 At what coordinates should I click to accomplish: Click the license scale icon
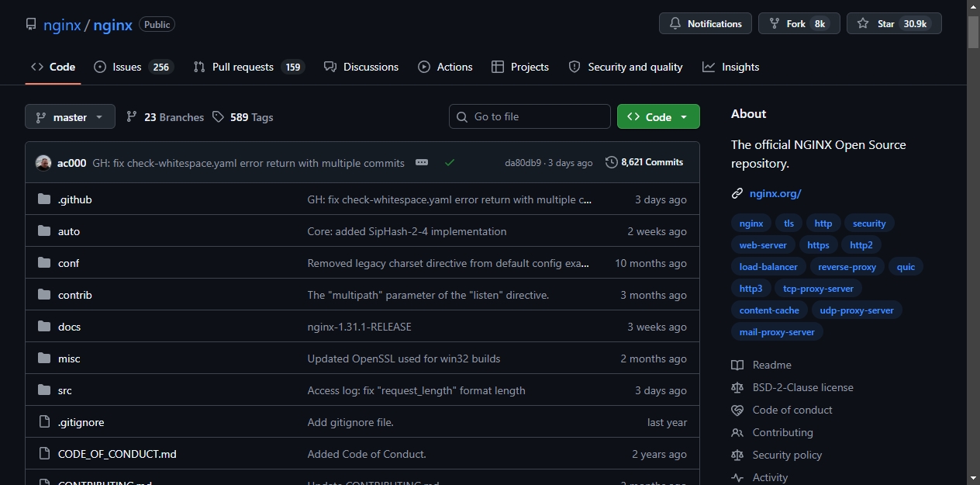pyautogui.click(x=737, y=387)
